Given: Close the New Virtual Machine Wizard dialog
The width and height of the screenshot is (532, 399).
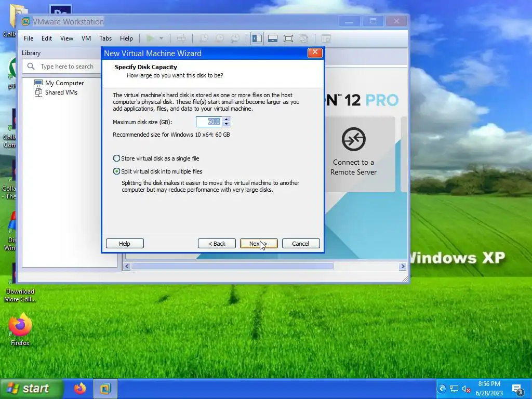Looking at the screenshot, I should tap(315, 52).
